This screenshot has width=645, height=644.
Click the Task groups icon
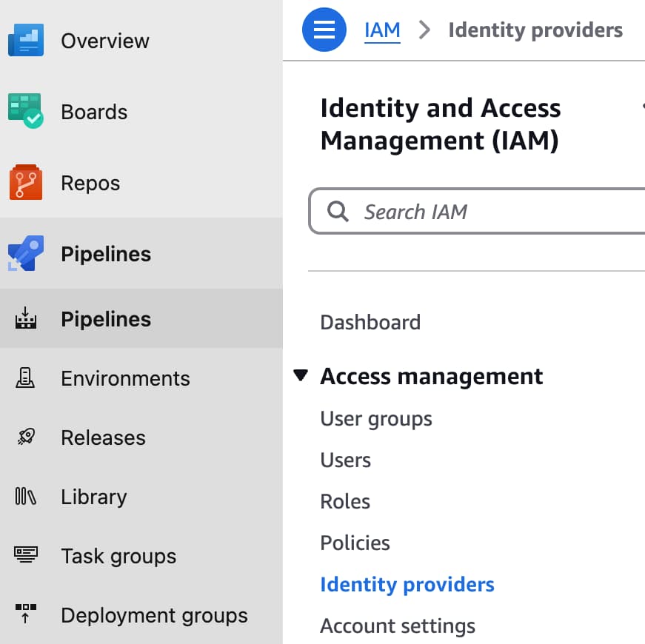26,556
